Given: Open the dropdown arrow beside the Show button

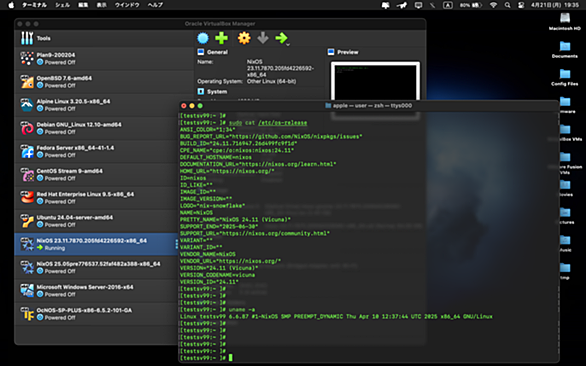Looking at the screenshot, I should pyautogui.click(x=288, y=44).
